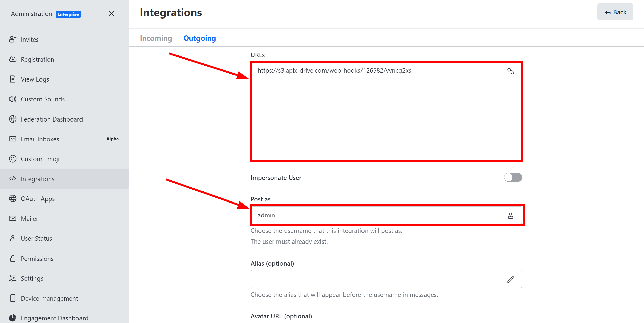Switch to the Incoming tab
Screen dimensions: 644x323
(156, 38)
